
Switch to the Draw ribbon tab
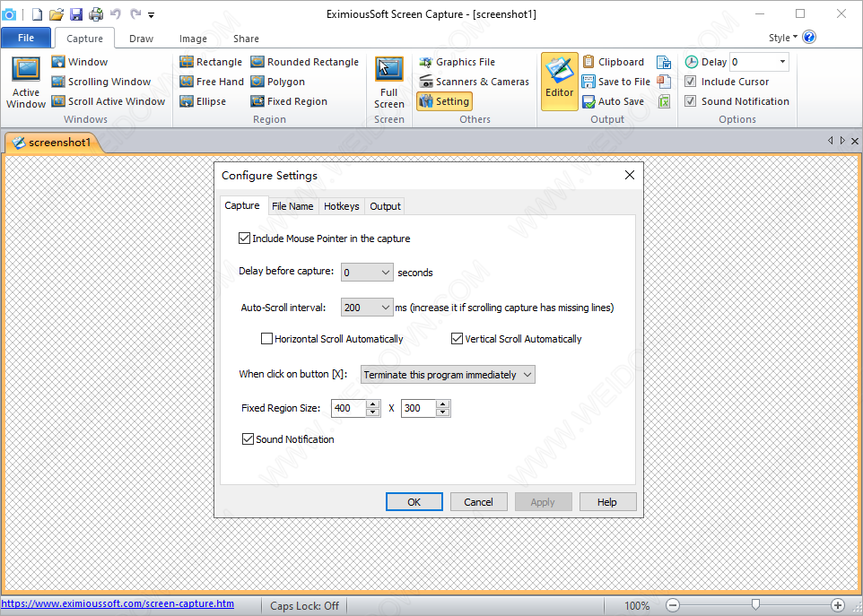tap(142, 39)
